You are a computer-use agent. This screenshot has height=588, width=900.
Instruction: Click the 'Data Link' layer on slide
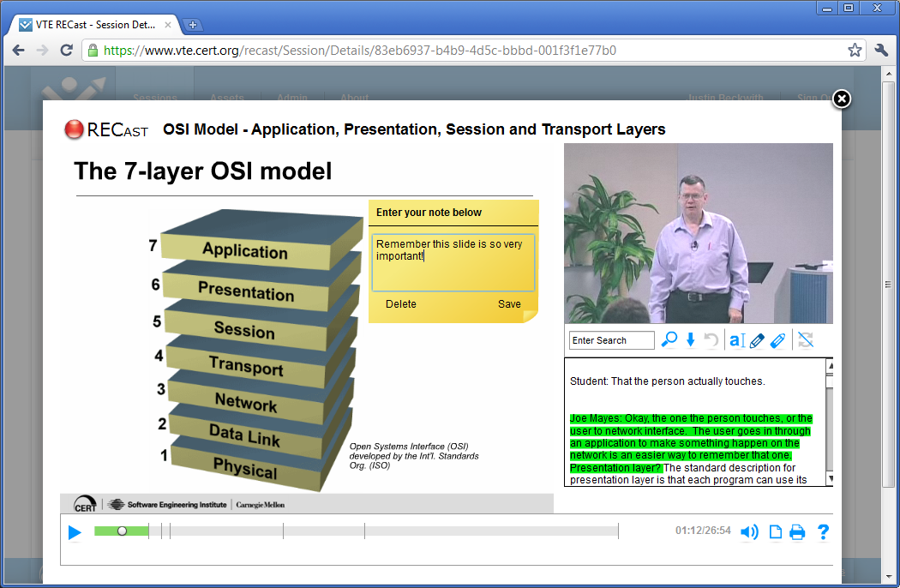(244, 435)
